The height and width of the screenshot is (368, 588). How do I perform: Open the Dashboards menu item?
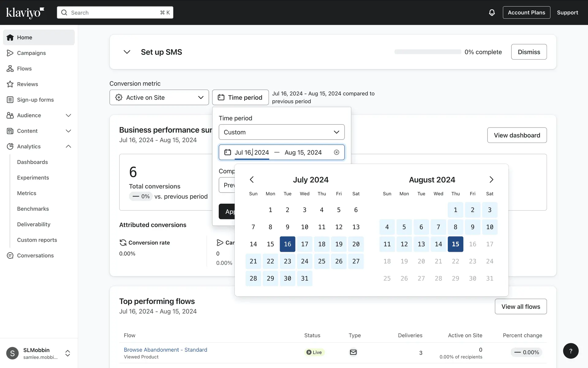coord(32,162)
